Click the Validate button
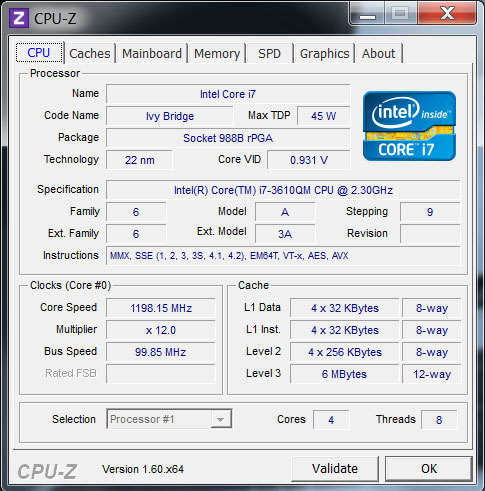This screenshot has height=491, width=485. [335, 469]
